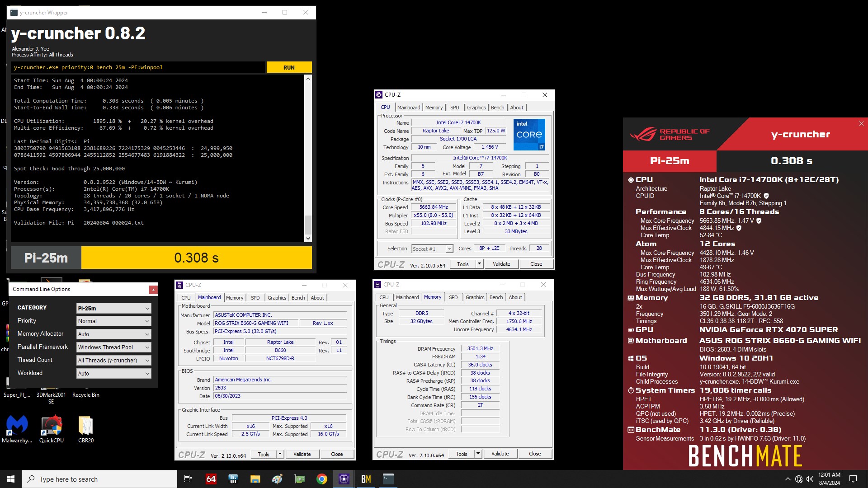Click the Motherboard section icon in BenchMate panel

[631, 341]
